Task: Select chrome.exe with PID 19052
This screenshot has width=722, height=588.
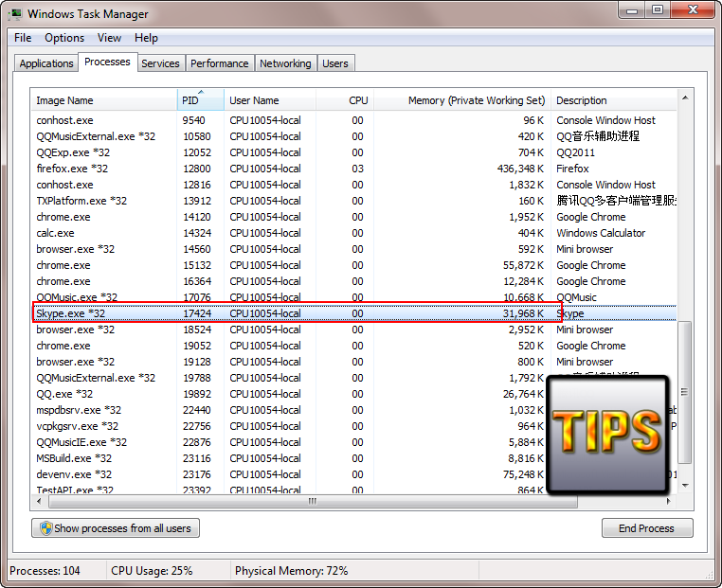Action: click(353, 346)
